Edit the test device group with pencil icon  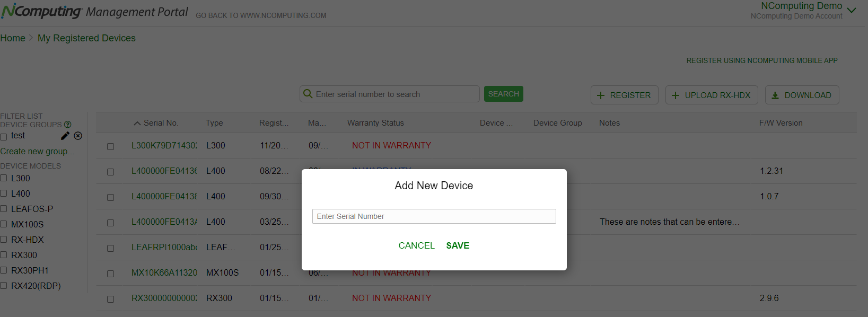tap(65, 136)
